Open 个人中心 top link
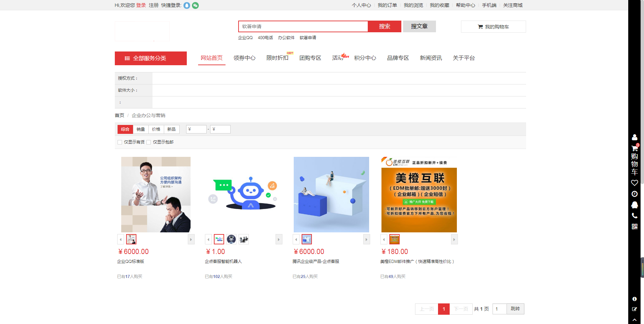This screenshot has height=324, width=644. (361, 5)
